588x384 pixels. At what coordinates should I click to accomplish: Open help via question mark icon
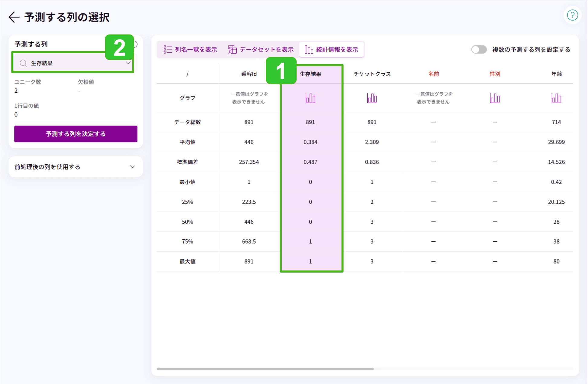tap(572, 15)
